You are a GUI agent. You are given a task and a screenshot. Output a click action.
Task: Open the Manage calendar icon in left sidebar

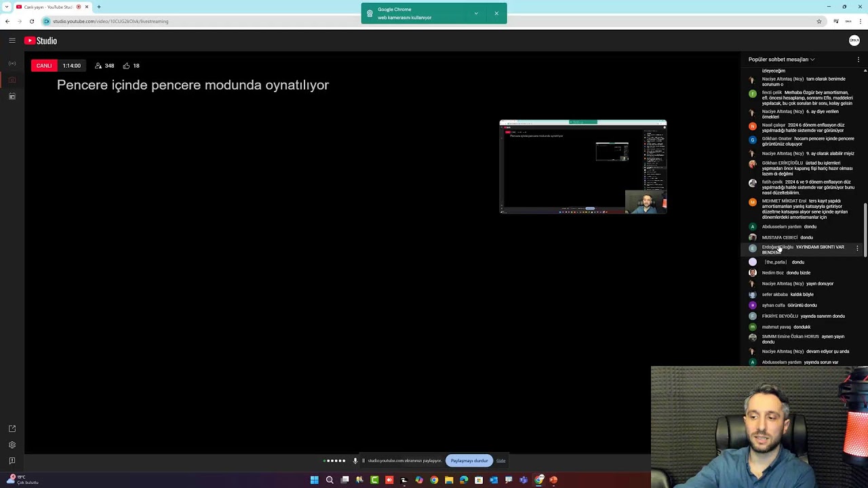12,96
